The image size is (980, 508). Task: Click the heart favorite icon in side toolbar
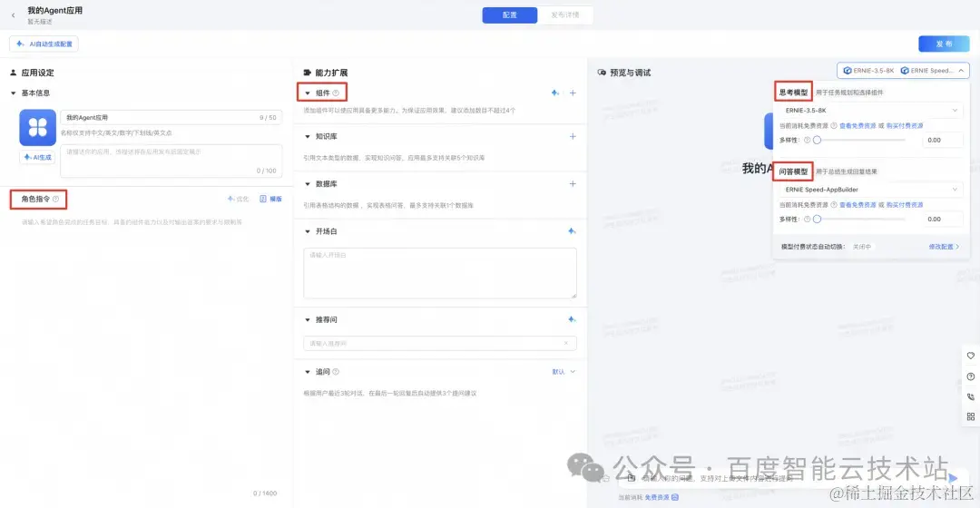coord(971,356)
